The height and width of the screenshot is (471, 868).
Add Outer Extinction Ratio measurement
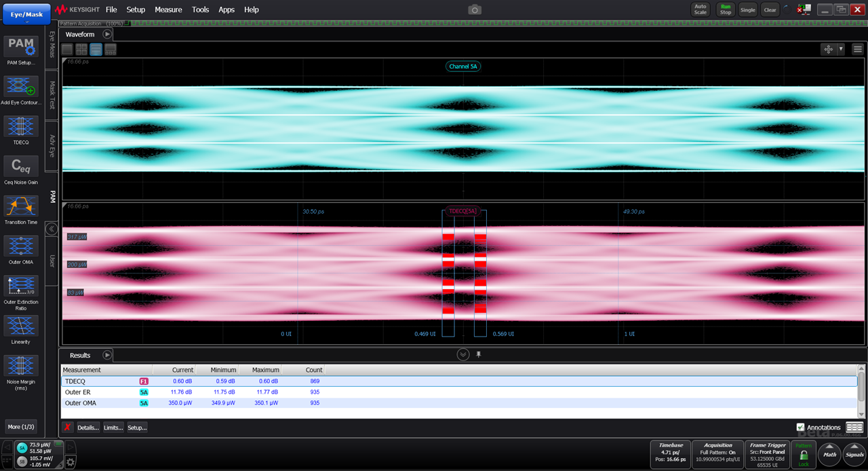coord(21,286)
